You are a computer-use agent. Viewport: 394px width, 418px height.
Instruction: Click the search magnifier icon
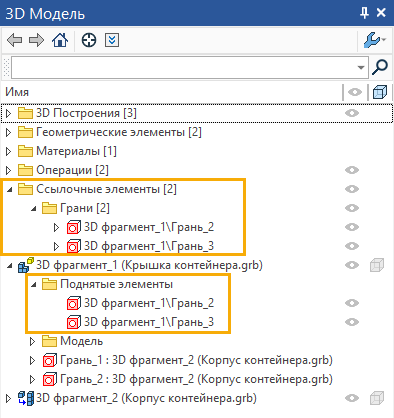(x=380, y=67)
